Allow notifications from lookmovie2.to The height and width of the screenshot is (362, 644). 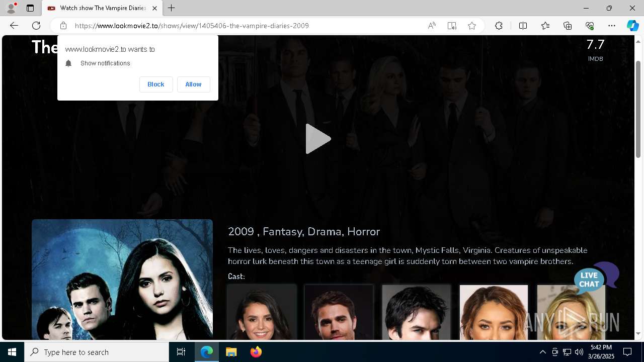193,84
